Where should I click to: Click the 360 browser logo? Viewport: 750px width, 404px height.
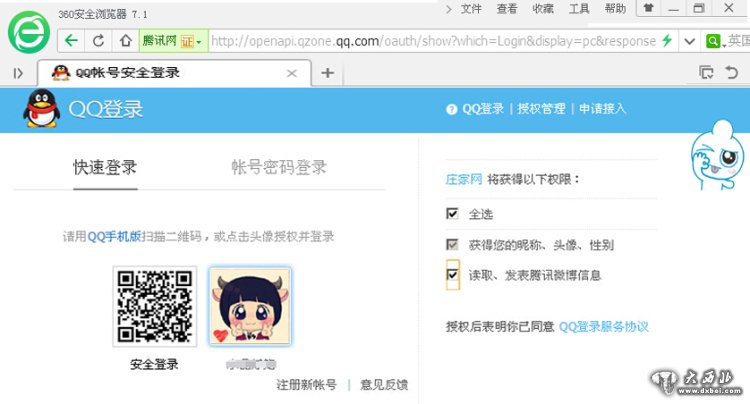coord(28,31)
